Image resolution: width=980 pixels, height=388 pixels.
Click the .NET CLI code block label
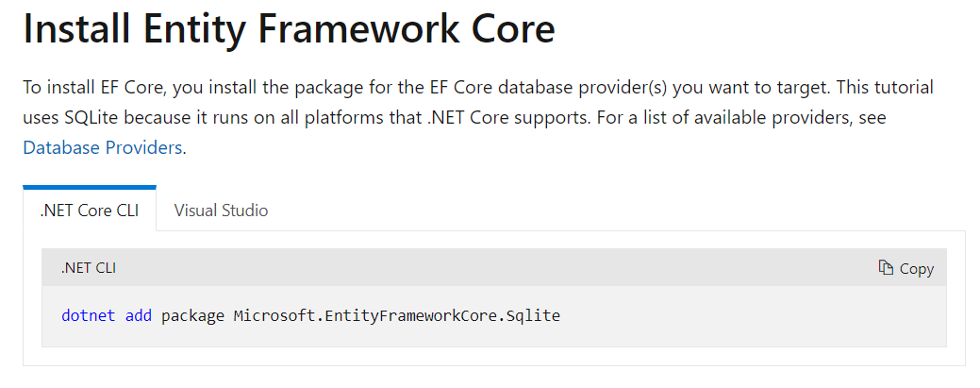click(89, 268)
